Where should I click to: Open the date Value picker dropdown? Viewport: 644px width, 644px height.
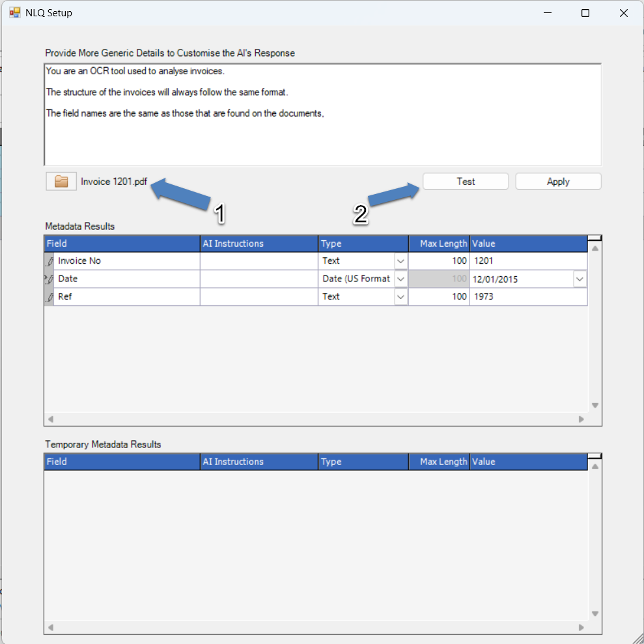[580, 279]
